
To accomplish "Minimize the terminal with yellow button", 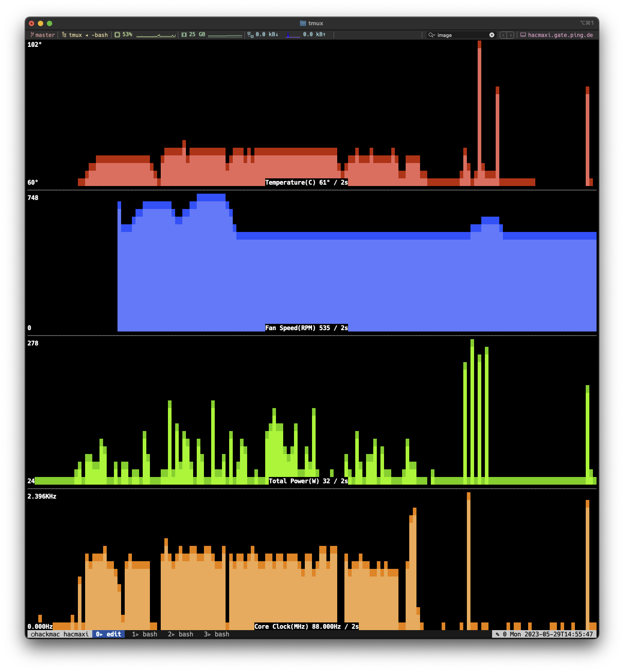I will coord(41,23).
